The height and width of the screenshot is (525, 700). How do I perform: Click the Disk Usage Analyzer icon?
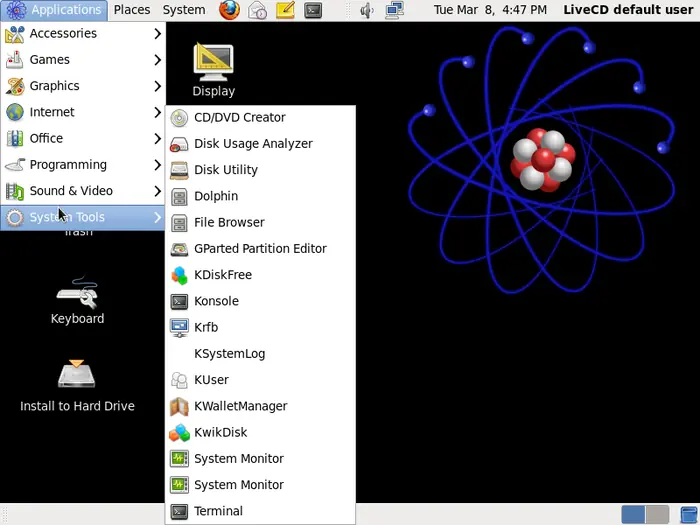coord(179,144)
